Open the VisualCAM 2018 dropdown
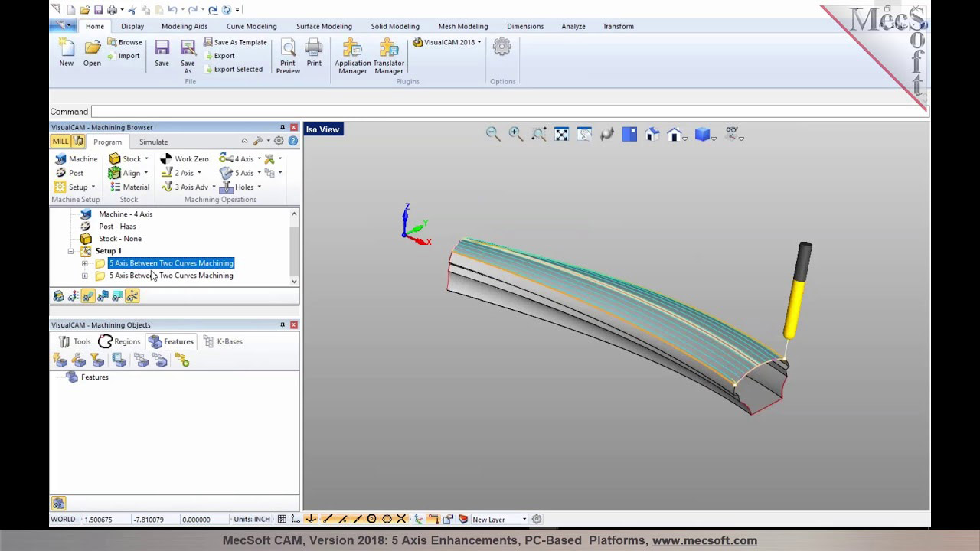Screen dimensions: 980x551 click(x=447, y=43)
